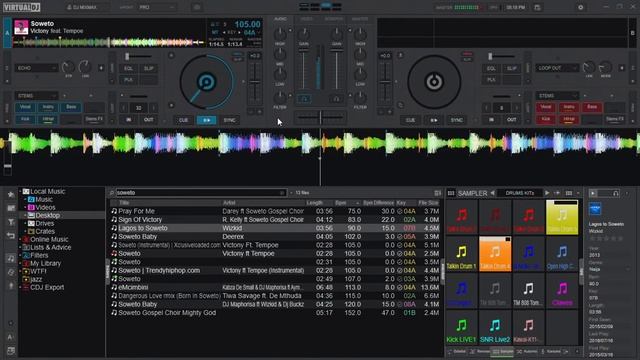Click the Deck B jog wheel center

coord(434,82)
